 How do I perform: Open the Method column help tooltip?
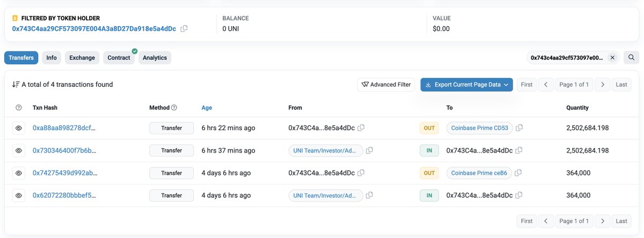pyautogui.click(x=174, y=108)
